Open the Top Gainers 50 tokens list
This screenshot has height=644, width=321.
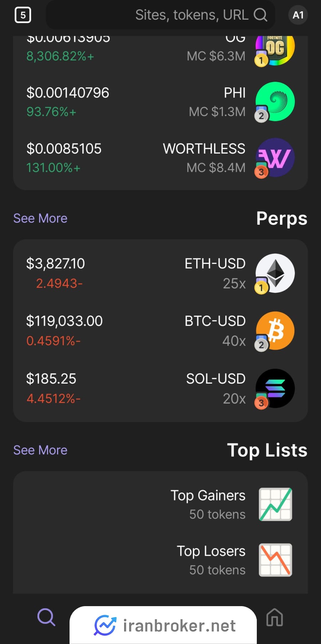tap(160, 504)
